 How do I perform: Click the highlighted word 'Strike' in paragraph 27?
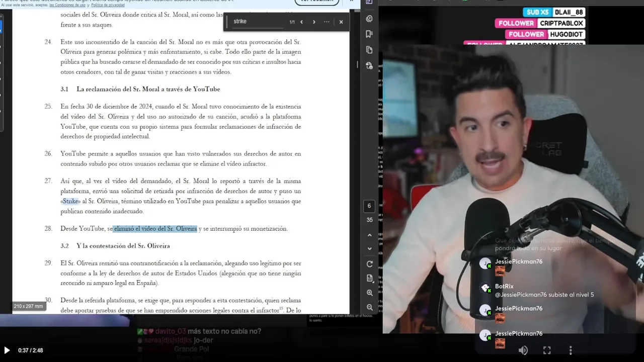(x=70, y=201)
